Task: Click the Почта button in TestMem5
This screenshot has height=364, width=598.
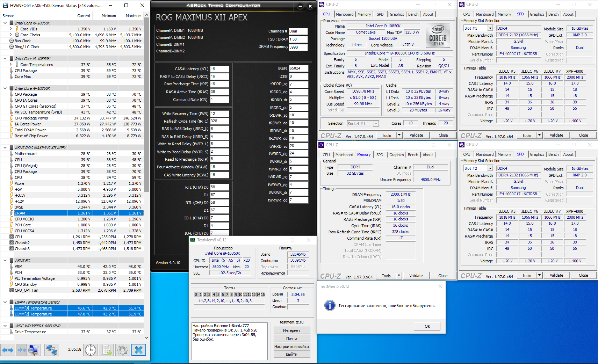Action: [291, 338]
